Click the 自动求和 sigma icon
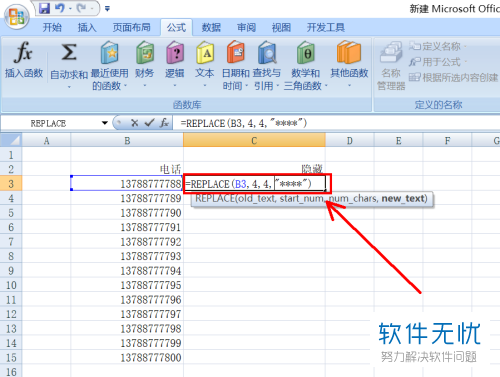This screenshot has height=377, width=500. pyautogui.click(x=69, y=52)
